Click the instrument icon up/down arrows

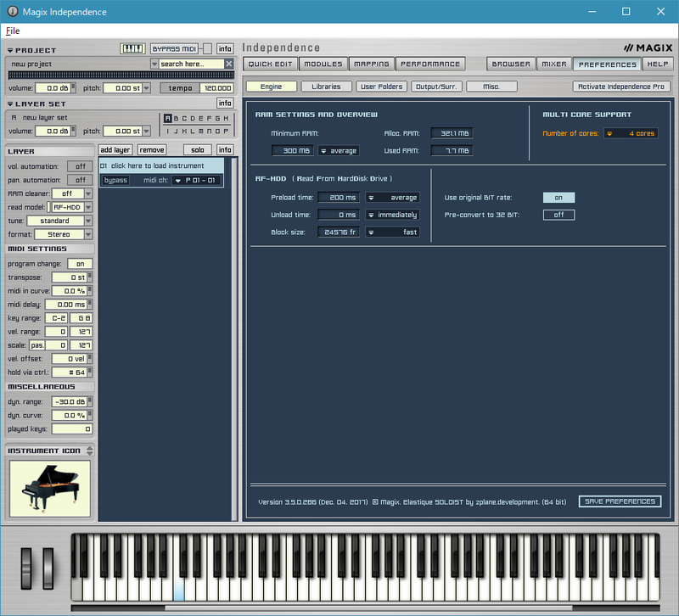pos(90,451)
